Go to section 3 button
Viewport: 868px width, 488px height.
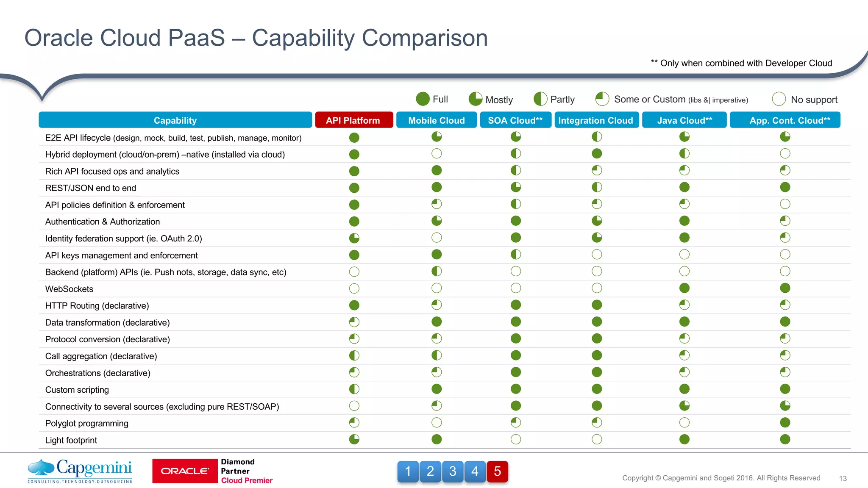[x=453, y=471]
